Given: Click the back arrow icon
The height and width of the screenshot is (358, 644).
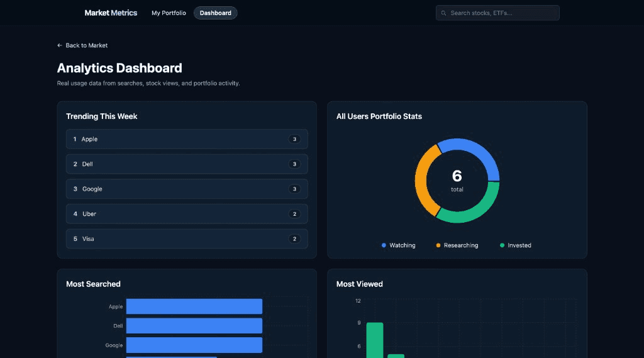Looking at the screenshot, I should pyautogui.click(x=60, y=45).
